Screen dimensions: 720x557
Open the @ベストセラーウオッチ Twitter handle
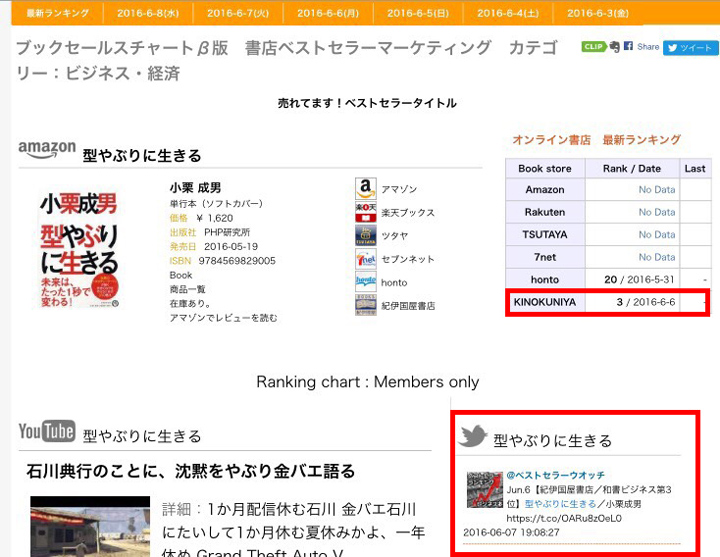555,474
